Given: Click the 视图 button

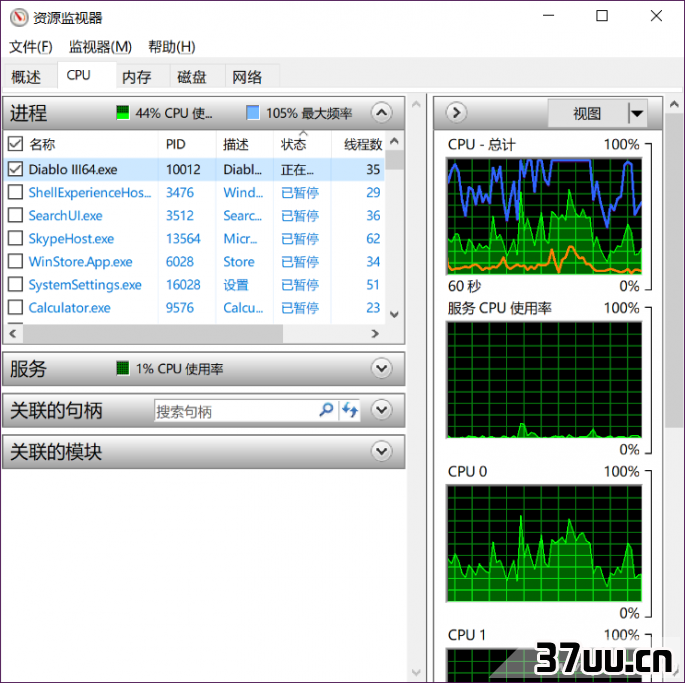Looking at the screenshot, I should [588, 114].
